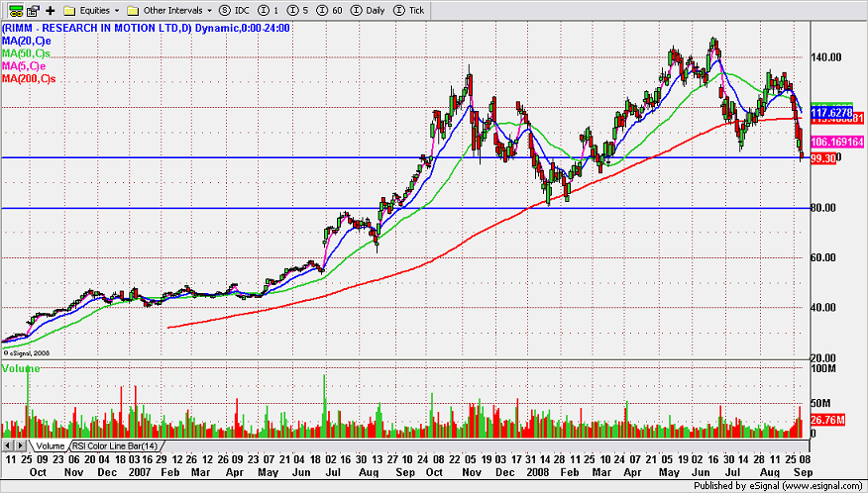This screenshot has width=868, height=493.
Task: Click the right tab scroll arrow
Action: pyautogui.click(x=21, y=445)
